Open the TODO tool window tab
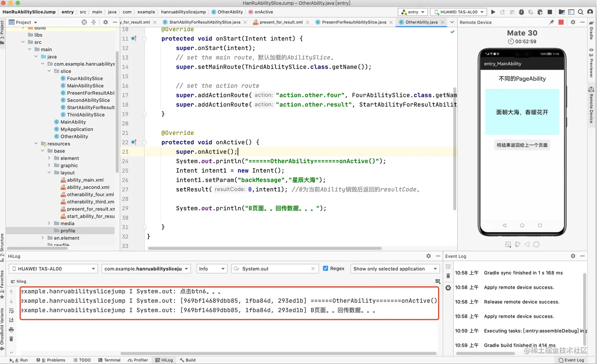 (x=82, y=360)
